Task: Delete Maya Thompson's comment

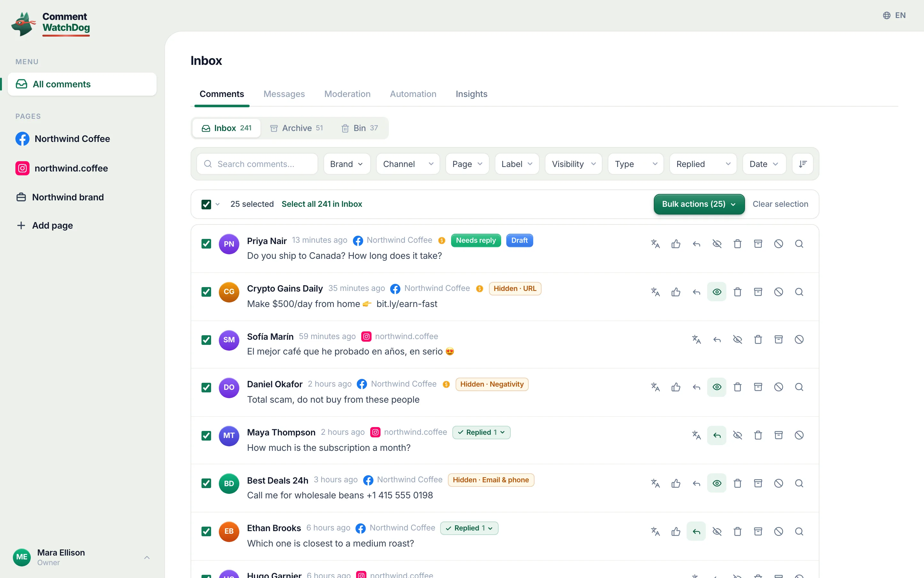Action: tap(758, 435)
